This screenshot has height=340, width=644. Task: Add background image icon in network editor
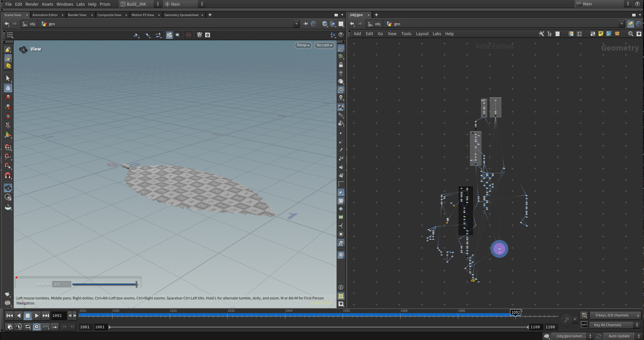[609, 34]
